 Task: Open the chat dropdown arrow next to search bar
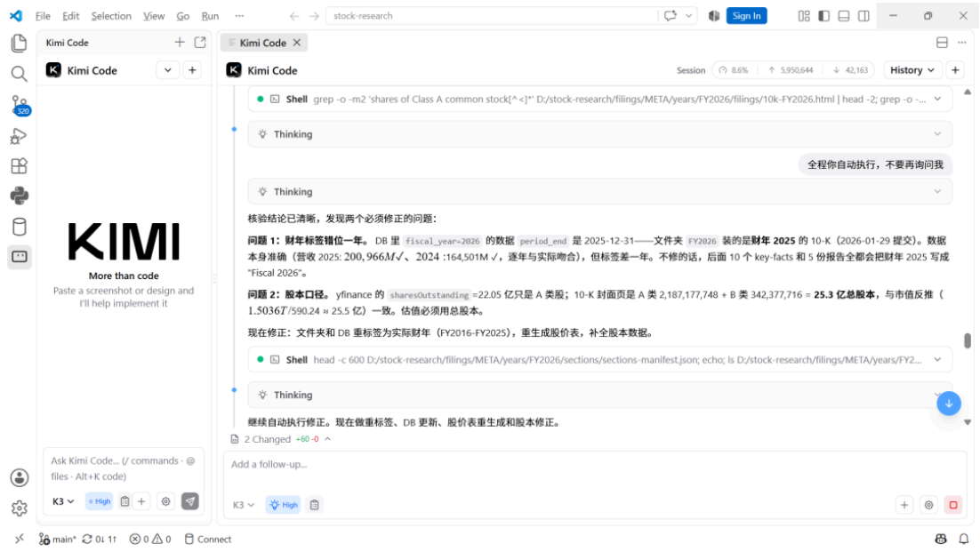pyautogui.click(x=688, y=16)
